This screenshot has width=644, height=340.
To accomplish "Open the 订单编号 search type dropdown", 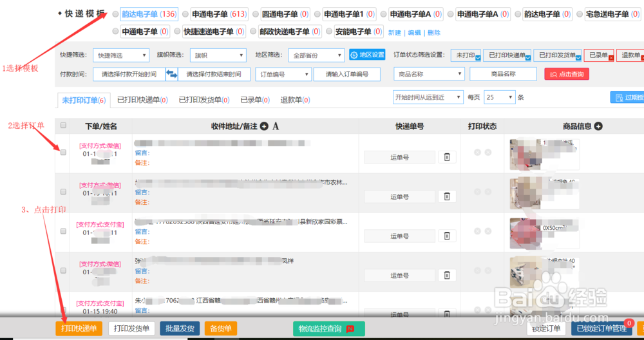I will click(x=283, y=74).
